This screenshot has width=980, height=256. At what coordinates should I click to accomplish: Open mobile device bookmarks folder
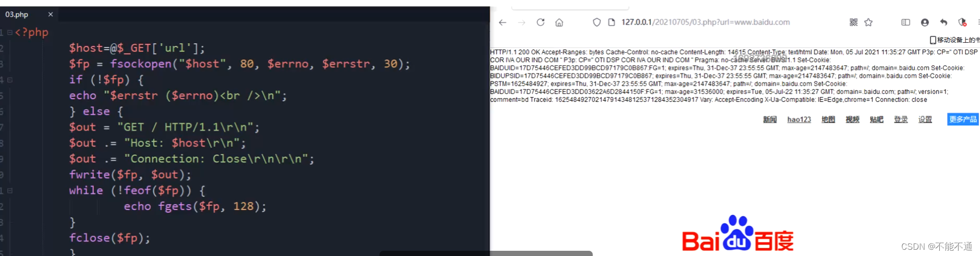click(954, 40)
